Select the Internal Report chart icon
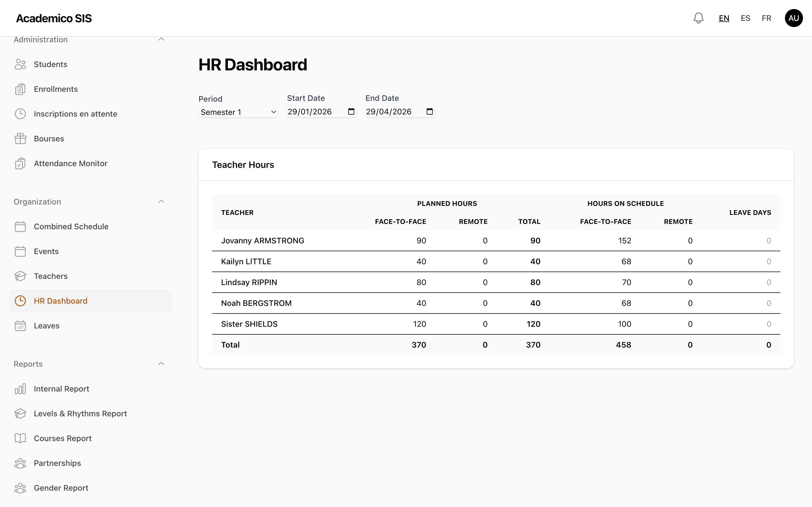 (x=21, y=389)
